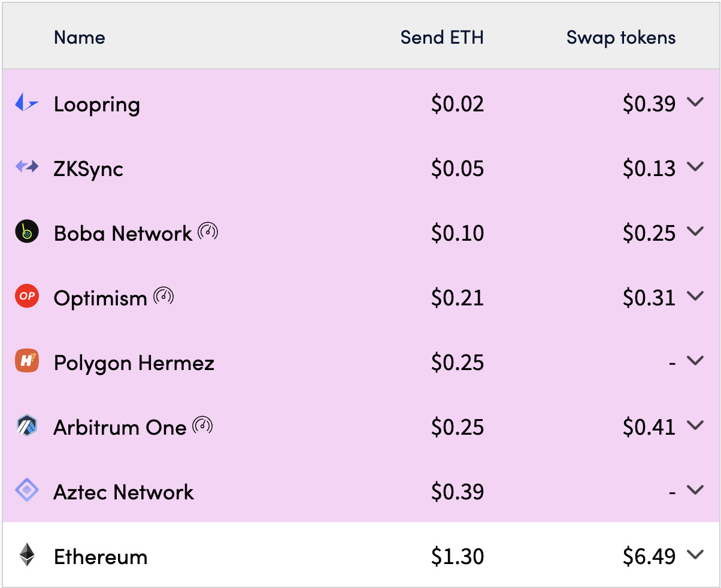Expand the Loopring row chevron
Image resolution: width=721 pixels, height=588 pixels.
click(695, 102)
